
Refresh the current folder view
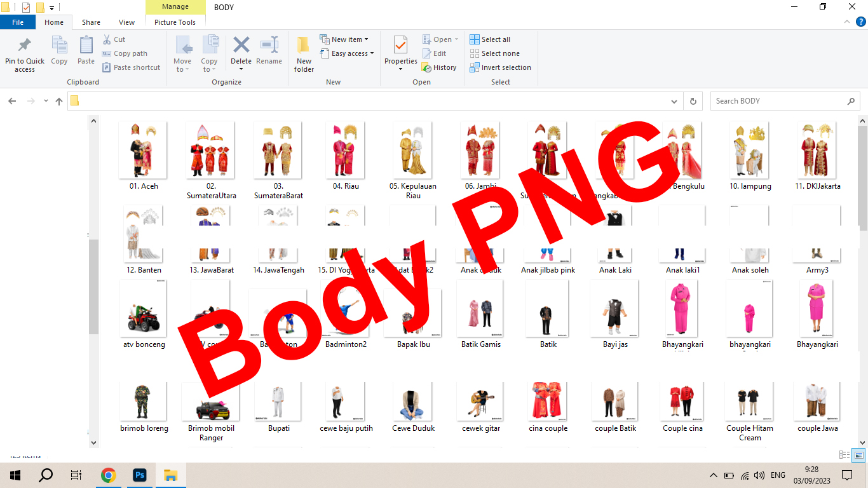693,101
